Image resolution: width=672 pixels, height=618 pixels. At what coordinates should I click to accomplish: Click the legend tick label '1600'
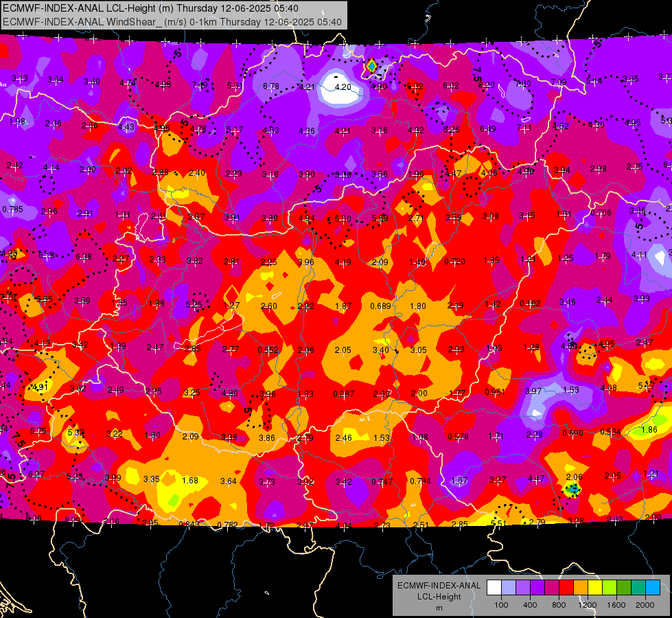pos(616,605)
